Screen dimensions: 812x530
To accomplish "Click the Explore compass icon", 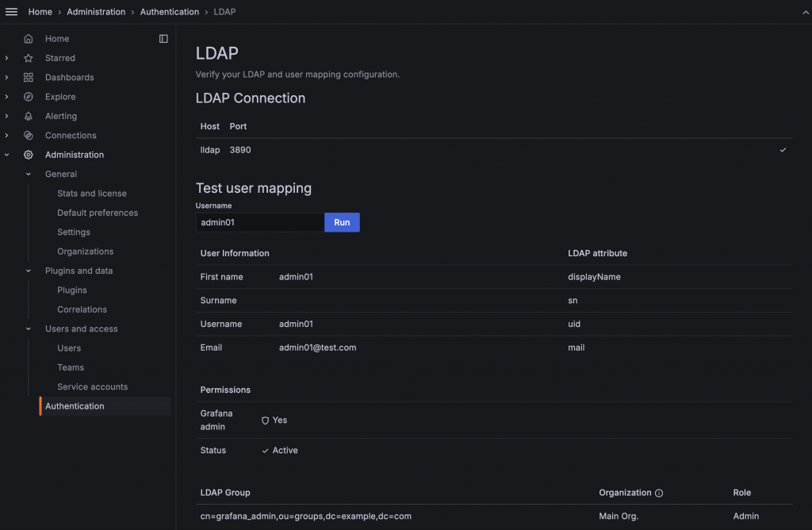I will pyautogui.click(x=29, y=97).
